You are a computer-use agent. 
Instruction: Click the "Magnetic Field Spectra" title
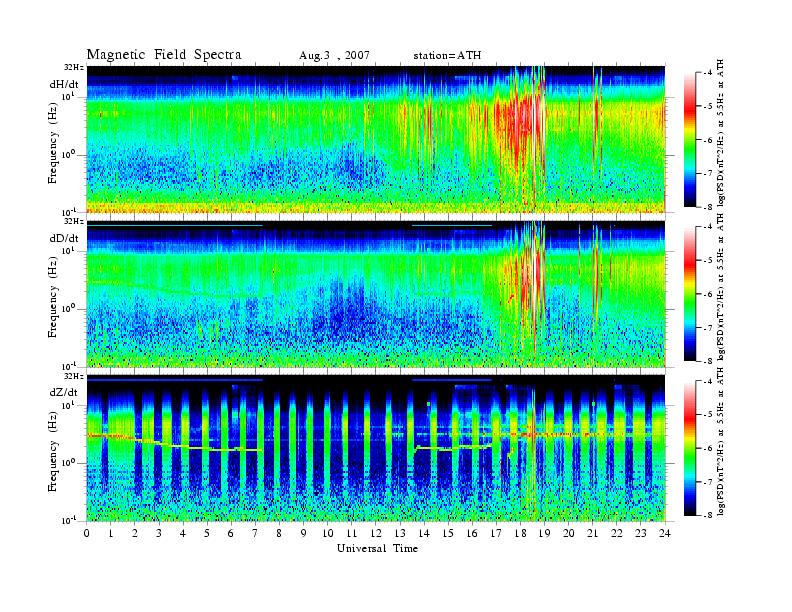point(164,55)
